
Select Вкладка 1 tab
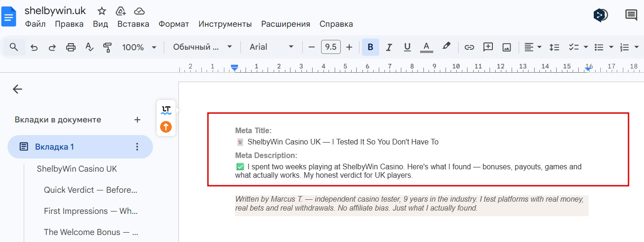(x=80, y=147)
